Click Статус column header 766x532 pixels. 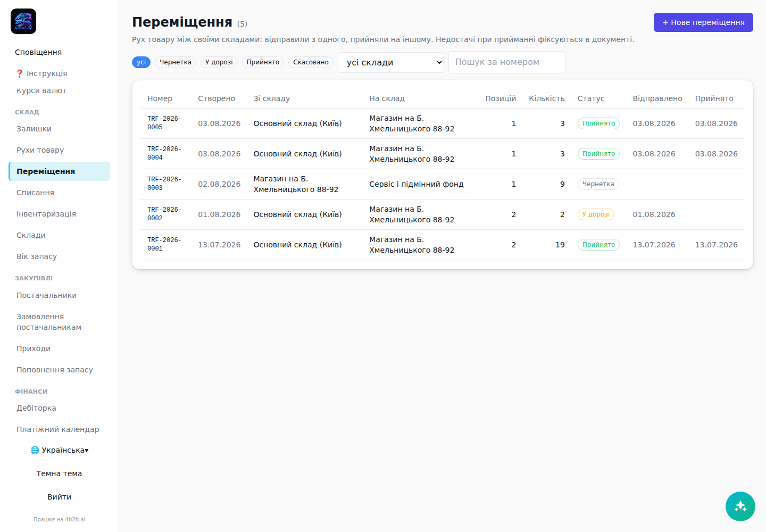(x=591, y=98)
